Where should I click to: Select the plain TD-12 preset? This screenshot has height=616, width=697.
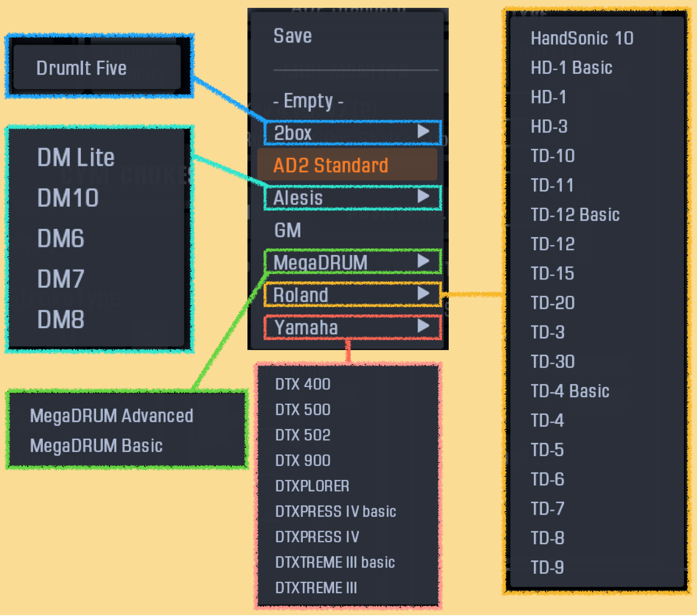click(553, 244)
